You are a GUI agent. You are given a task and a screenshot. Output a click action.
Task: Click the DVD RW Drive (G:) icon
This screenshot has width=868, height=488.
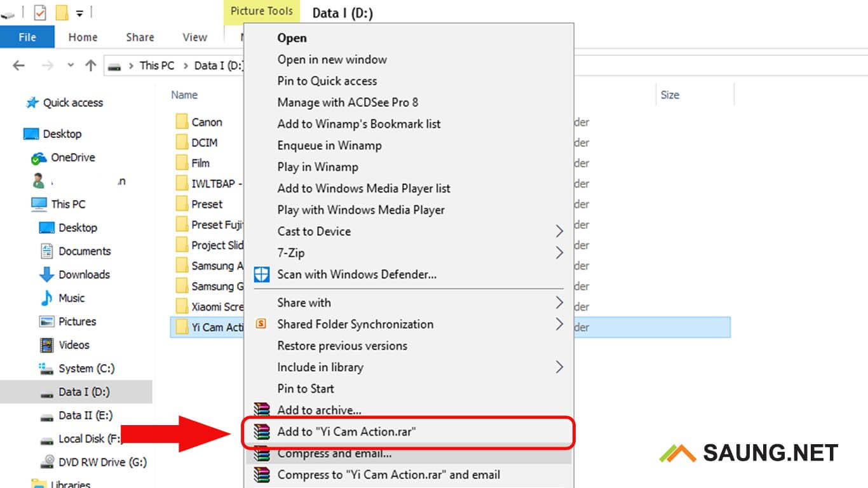click(x=46, y=462)
